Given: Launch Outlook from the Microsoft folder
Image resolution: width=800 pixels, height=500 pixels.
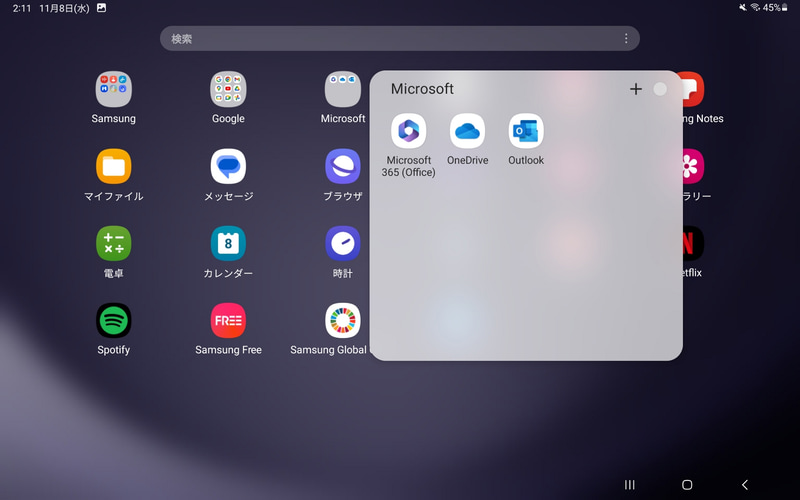Looking at the screenshot, I should tap(526, 131).
